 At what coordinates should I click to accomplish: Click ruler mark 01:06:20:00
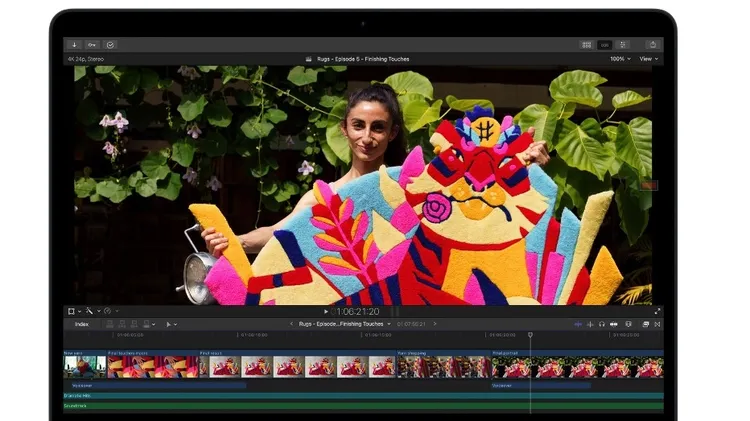[502, 335]
